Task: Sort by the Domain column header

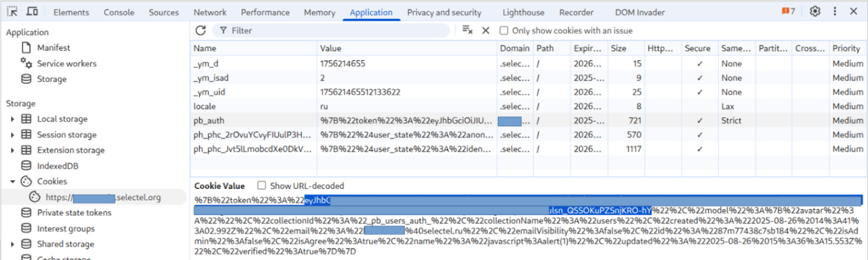Action: click(x=515, y=48)
